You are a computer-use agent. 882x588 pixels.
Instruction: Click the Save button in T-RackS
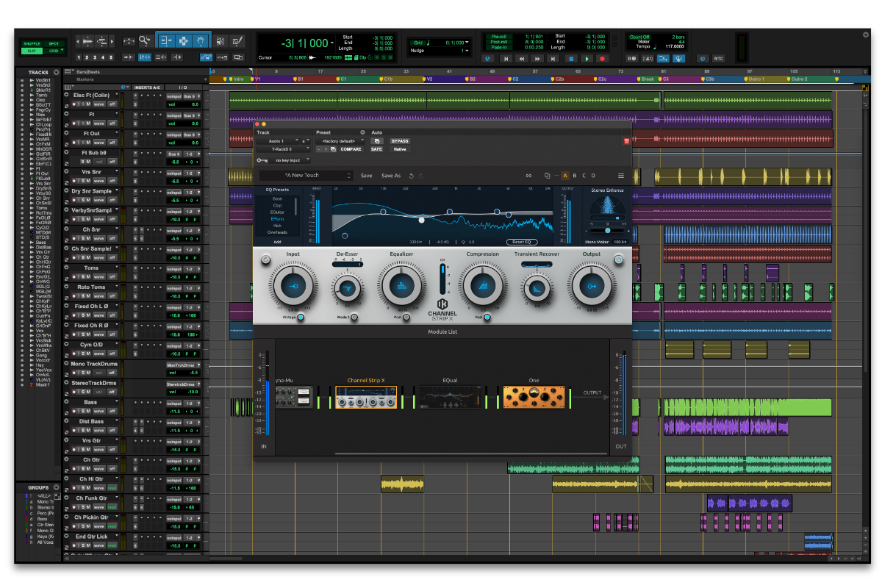tap(366, 176)
